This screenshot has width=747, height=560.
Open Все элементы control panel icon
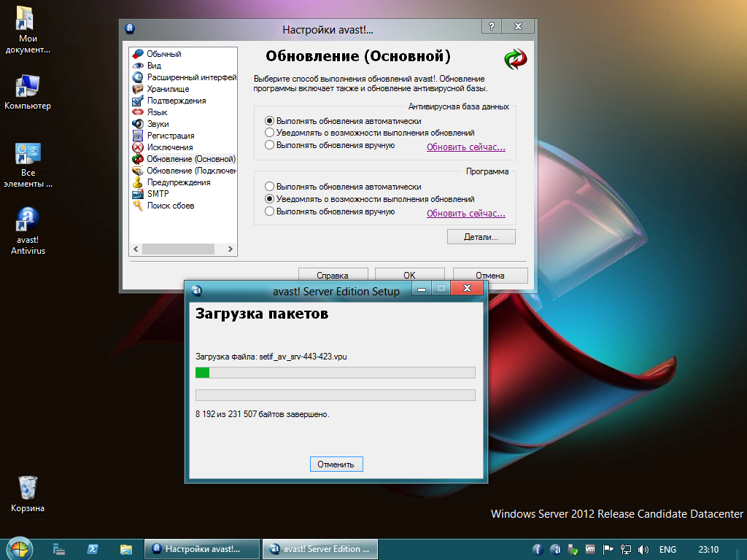28,165
